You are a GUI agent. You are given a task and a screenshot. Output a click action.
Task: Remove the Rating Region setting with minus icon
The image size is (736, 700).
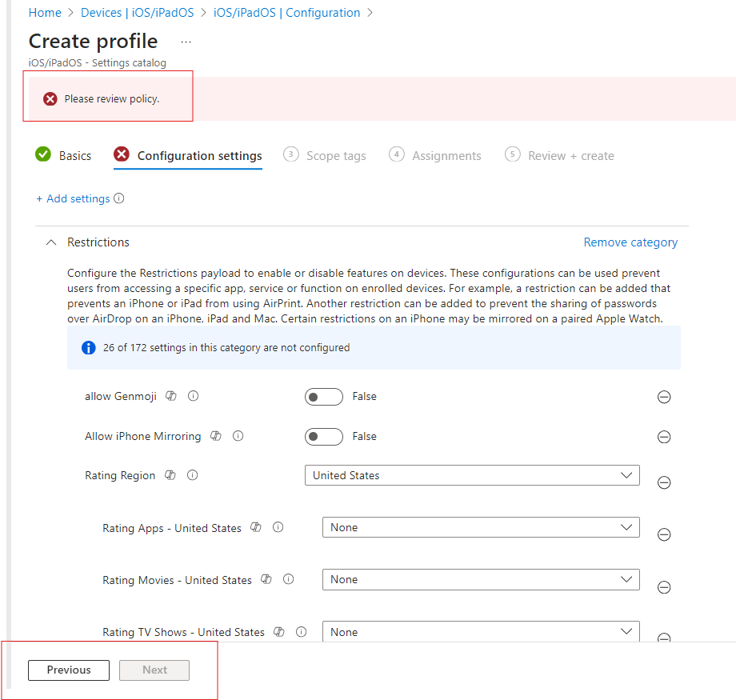pyautogui.click(x=664, y=482)
